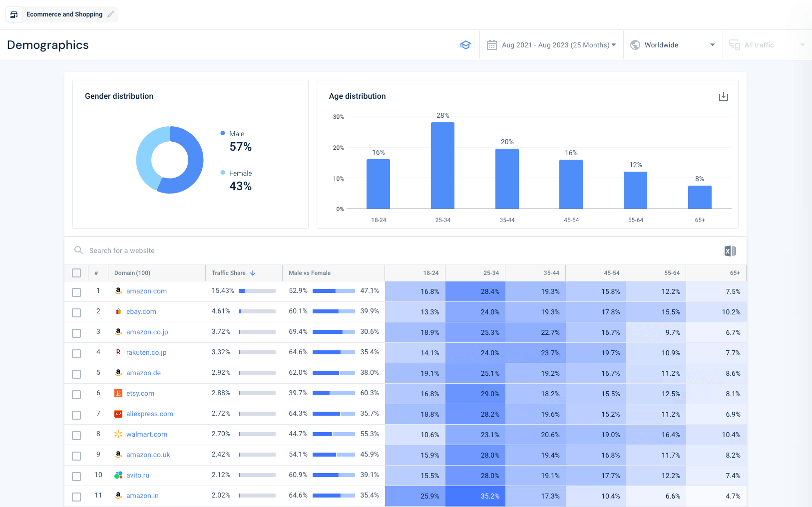
Task: Select the walmart.com row checkbox
Action: (76, 435)
